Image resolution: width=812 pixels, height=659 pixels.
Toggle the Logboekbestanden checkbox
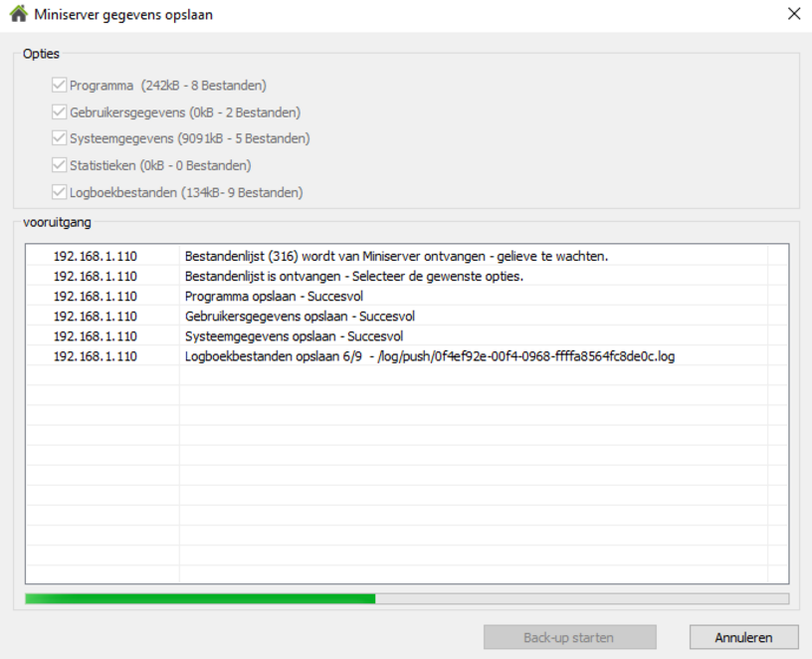click(60, 192)
